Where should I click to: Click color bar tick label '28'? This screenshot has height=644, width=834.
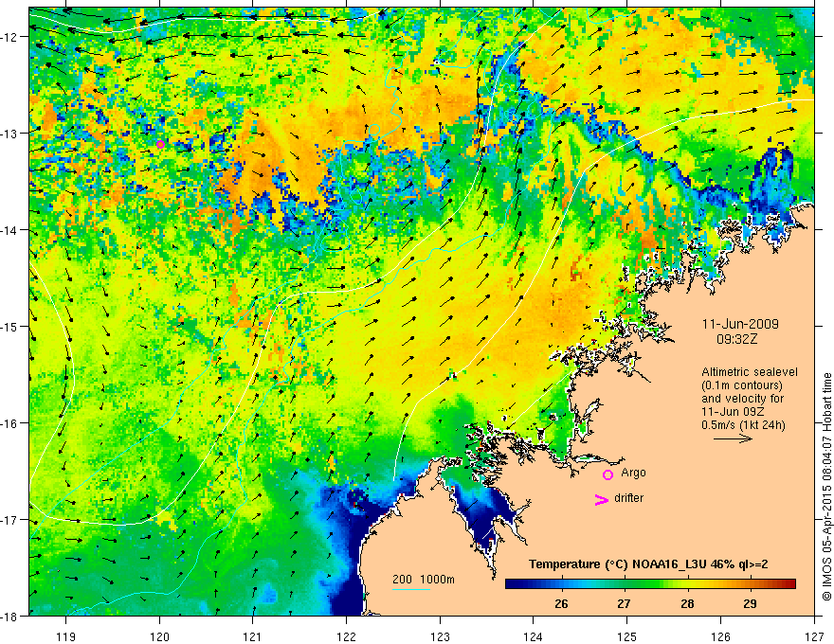coord(687,603)
